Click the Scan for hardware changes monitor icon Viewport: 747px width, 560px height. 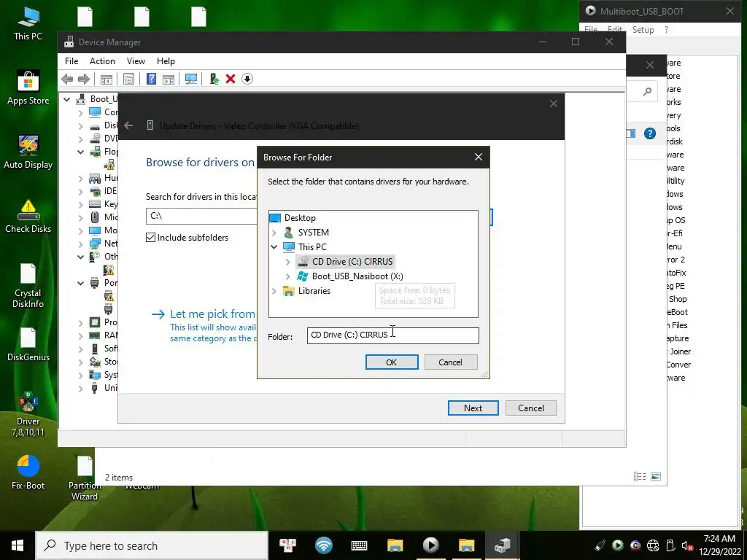click(x=191, y=79)
